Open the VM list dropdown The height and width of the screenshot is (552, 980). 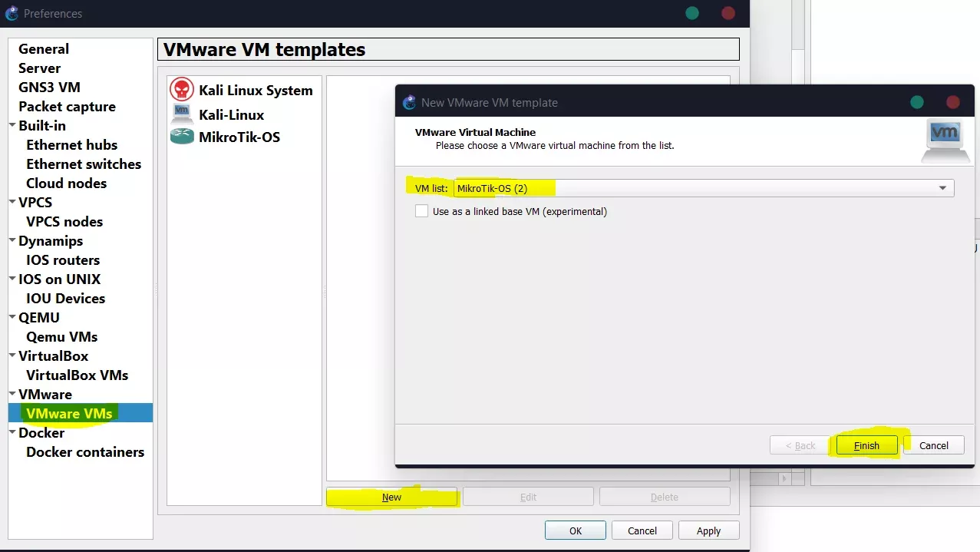tap(704, 188)
